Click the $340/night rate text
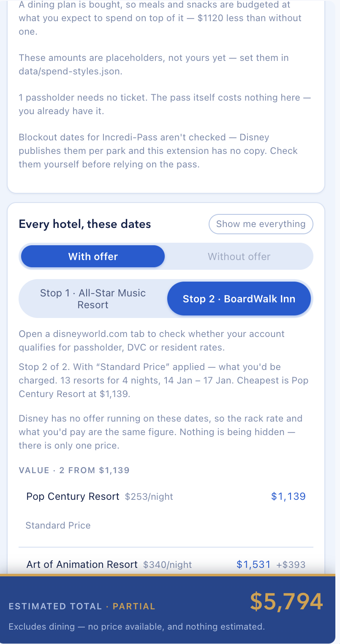This screenshot has width=340, height=644. click(168, 565)
